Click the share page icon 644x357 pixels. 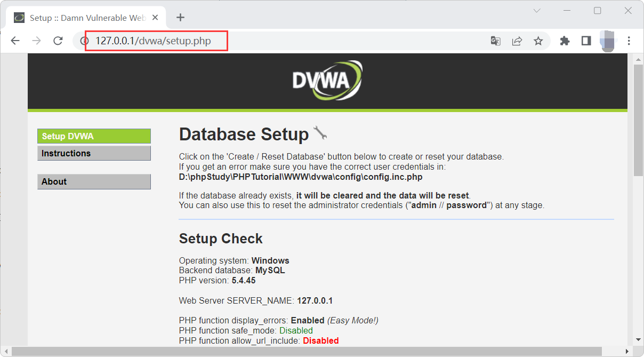pyautogui.click(x=517, y=41)
